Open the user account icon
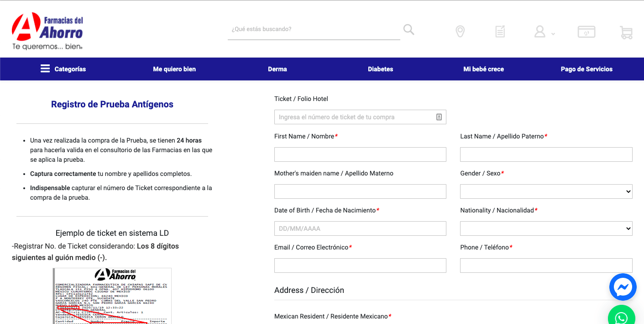This screenshot has width=644, height=324. [540, 32]
